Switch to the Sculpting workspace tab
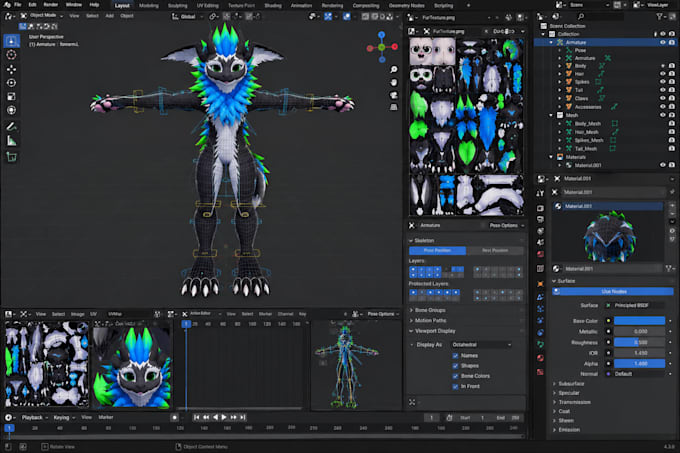The height and width of the screenshot is (453, 680). coord(178,6)
